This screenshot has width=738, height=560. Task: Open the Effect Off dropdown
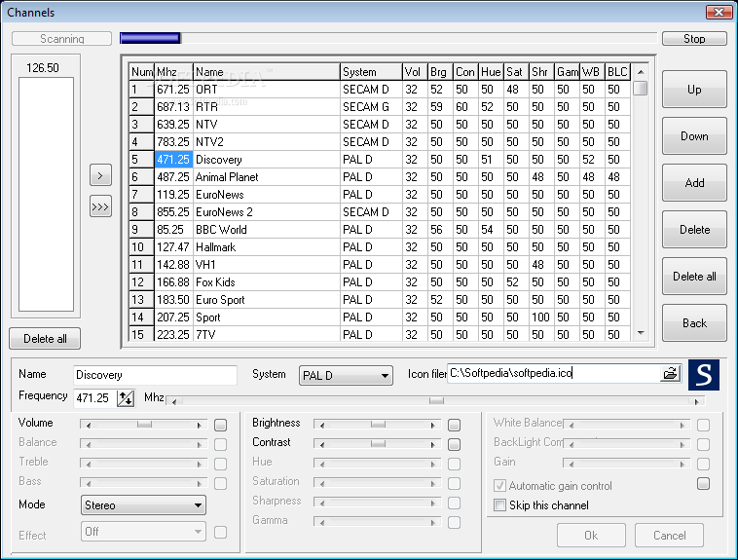pyautogui.click(x=143, y=532)
